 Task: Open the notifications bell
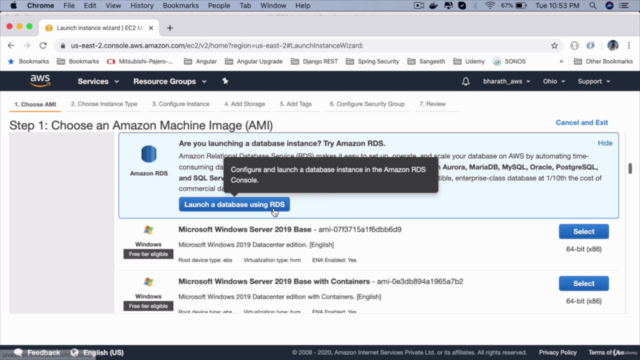tap(466, 81)
